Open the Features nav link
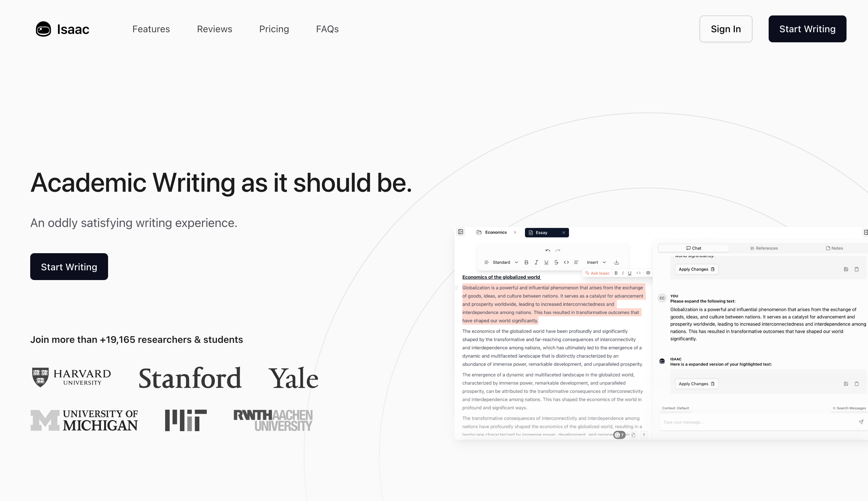This screenshot has height=501, width=868. point(151,29)
